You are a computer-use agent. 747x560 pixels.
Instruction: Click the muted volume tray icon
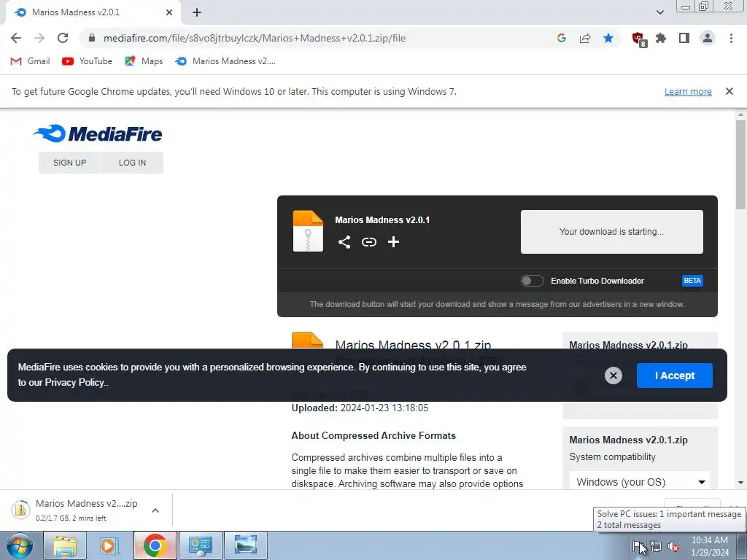click(673, 547)
